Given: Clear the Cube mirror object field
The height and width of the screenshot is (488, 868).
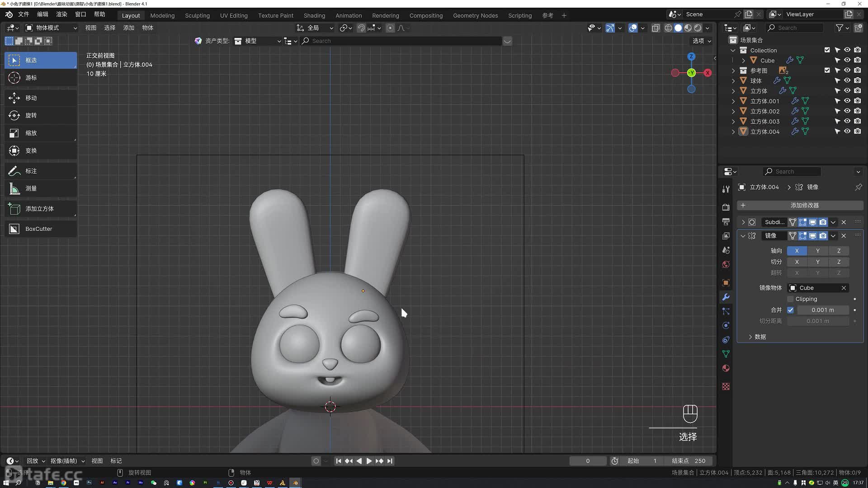Looking at the screenshot, I should click(x=844, y=288).
